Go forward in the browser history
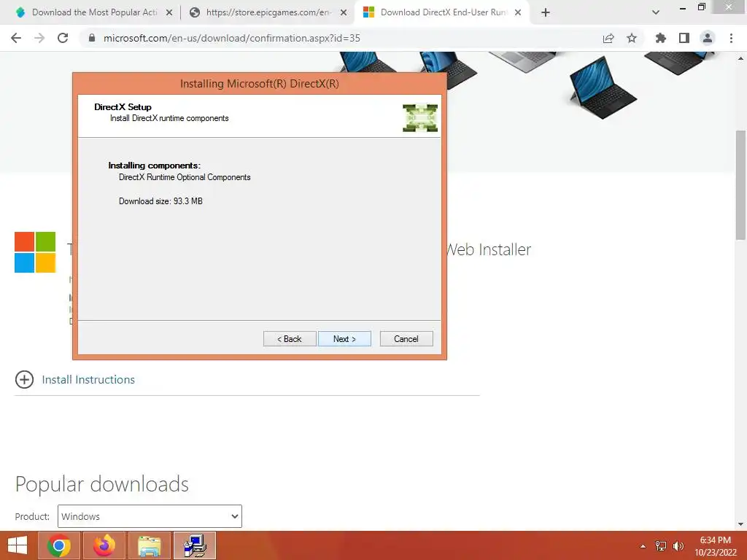 [39, 38]
